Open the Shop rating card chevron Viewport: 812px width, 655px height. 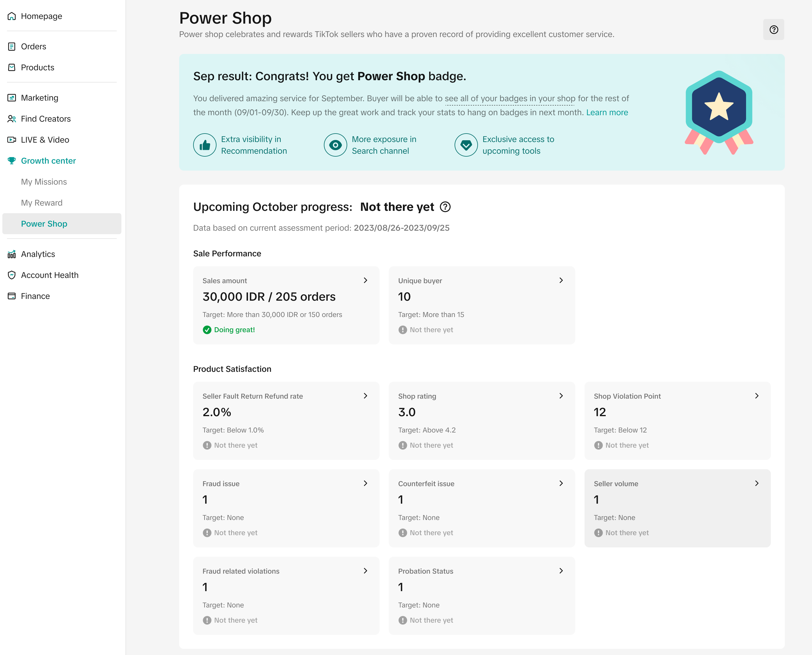[561, 396]
